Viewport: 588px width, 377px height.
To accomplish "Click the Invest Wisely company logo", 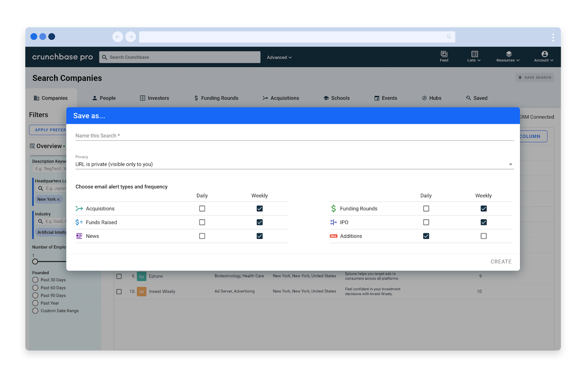I will click(x=141, y=292).
